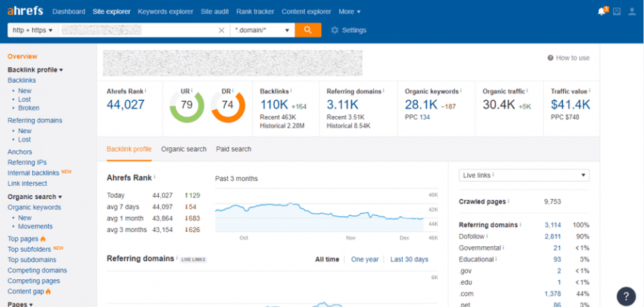
Task: Open Referring IPs in sidebar
Action: click(x=27, y=162)
